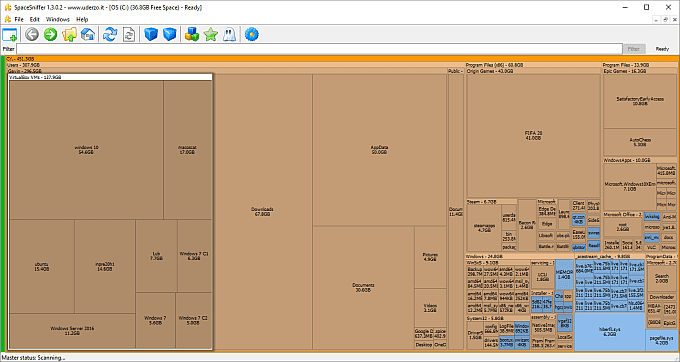Show more detail with second blue cube icon

170,34
